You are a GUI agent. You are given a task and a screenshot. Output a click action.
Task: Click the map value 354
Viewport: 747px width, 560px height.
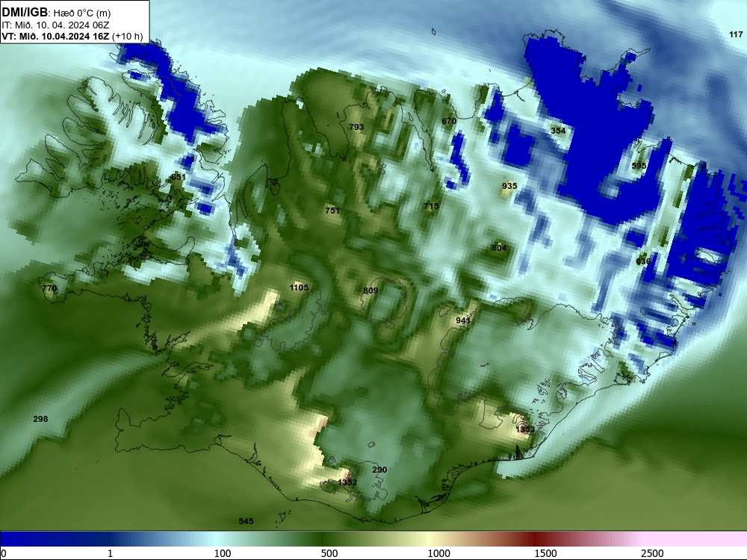point(558,131)
